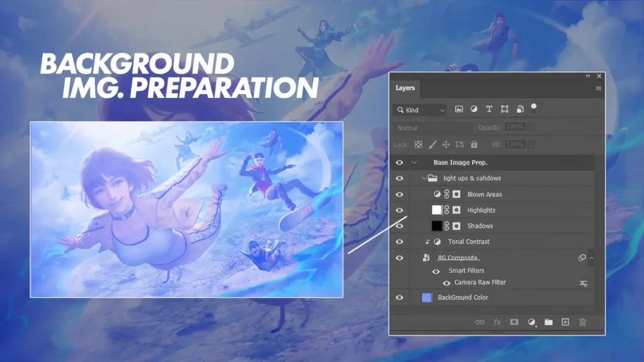Turn off layer filtering toggle switch
The height and width of the screenshot is (362, 644).
[x=534, y=107]
